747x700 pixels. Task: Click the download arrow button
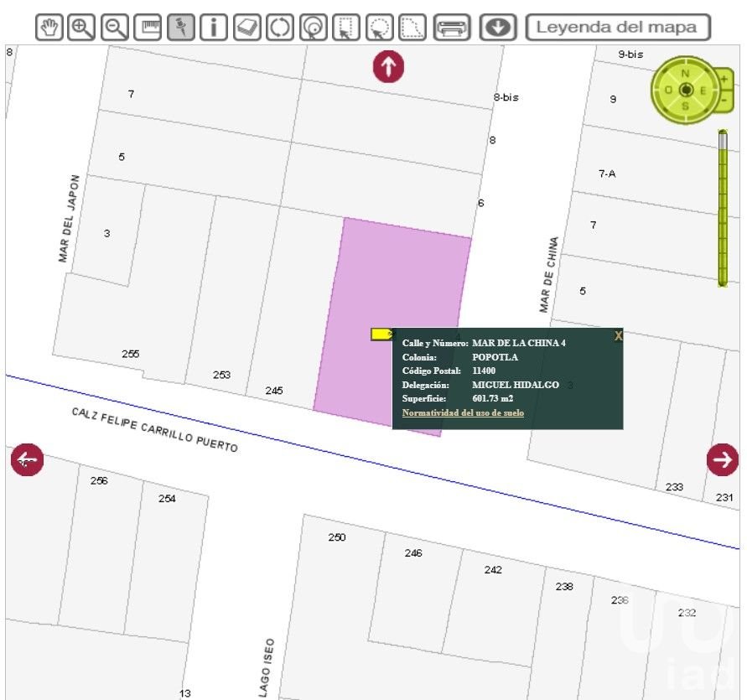[x=498, y=28]
